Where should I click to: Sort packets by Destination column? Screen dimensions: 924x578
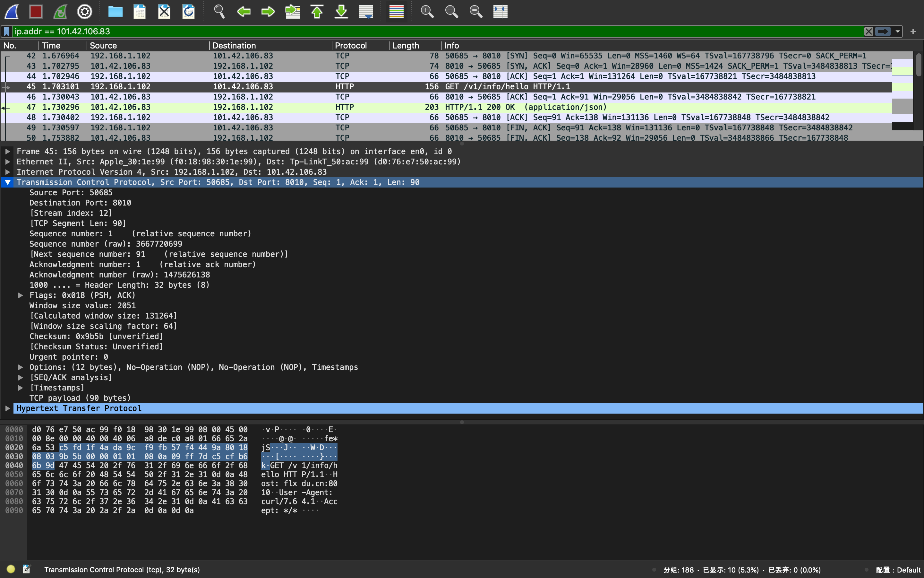point(271,46)
